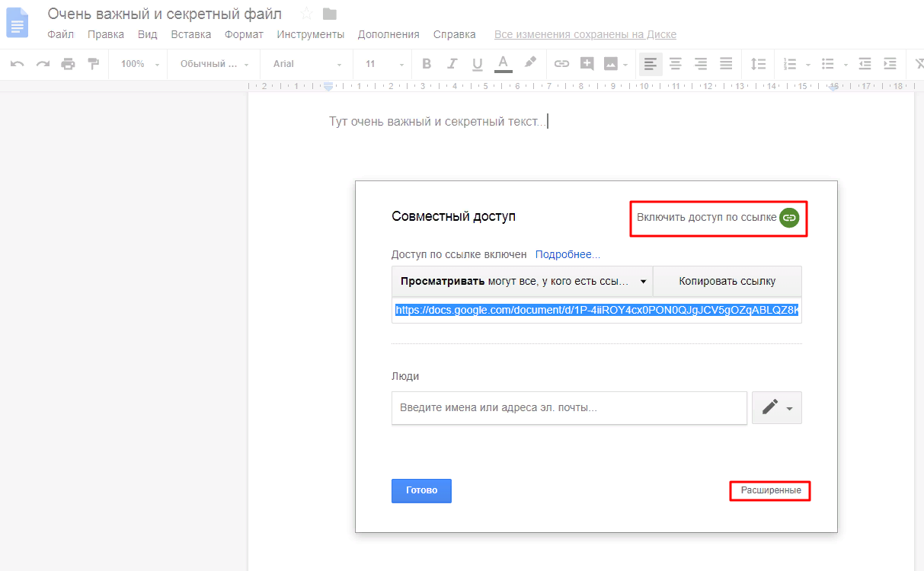Click the "Копировать ссылку" button
Image resolution: width=924 pixels, height=571 pixels.
click(x=727, y=281)
